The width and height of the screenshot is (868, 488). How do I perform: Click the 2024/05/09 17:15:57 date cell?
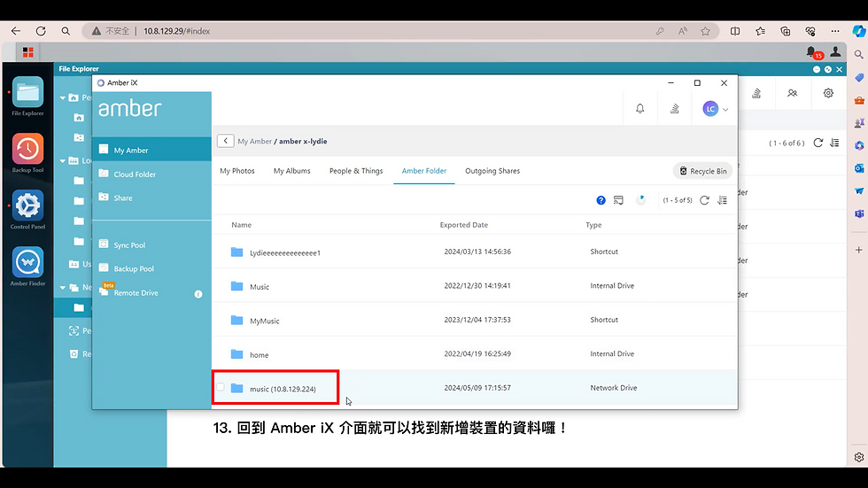pyautogui.click(x=477, y=388)
